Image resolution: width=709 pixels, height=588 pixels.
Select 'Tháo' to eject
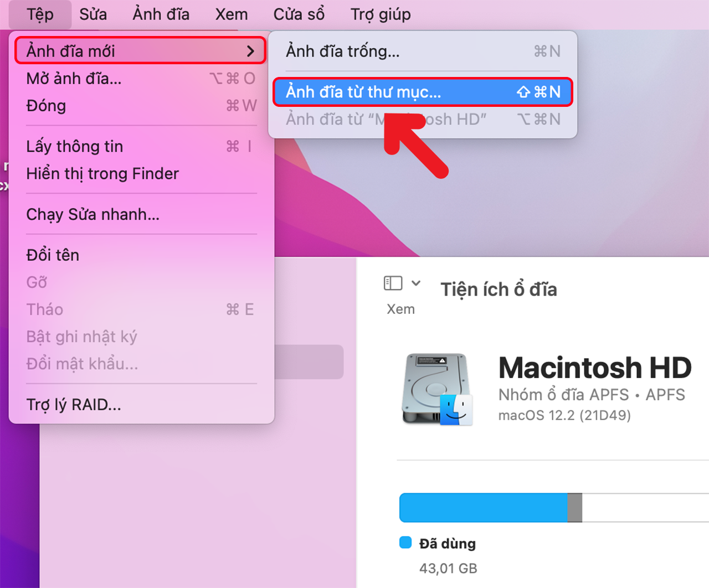click(44, 309)
